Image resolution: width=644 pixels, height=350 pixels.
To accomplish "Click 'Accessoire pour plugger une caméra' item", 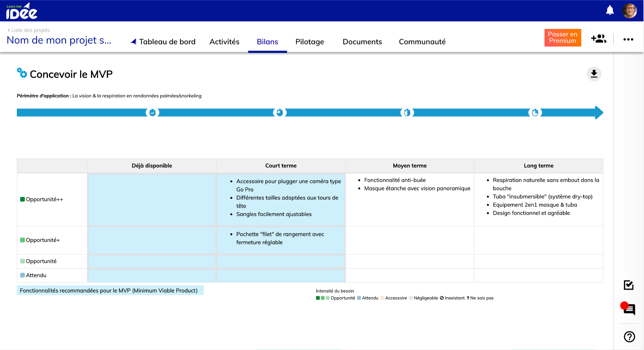I will click(288, 185).
